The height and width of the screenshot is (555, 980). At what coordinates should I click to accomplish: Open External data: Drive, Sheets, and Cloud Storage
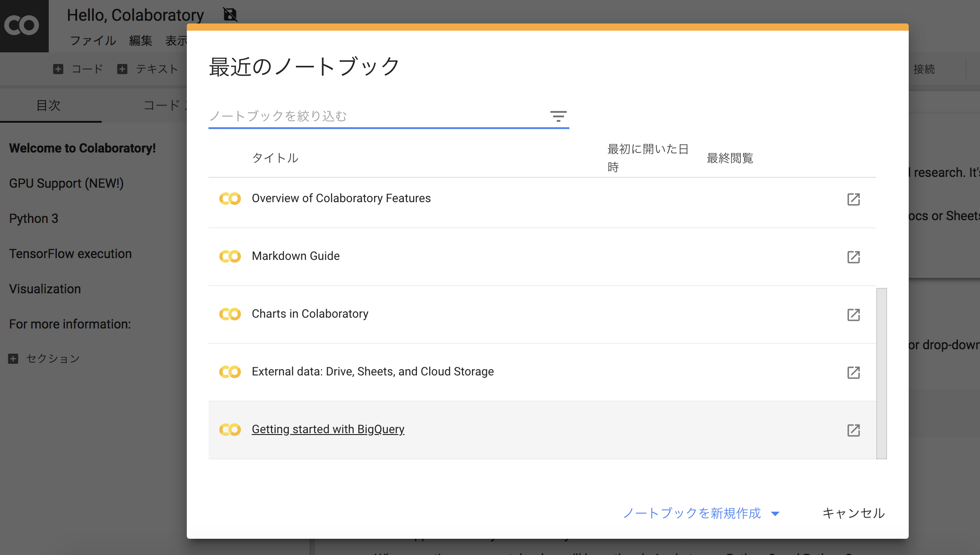[x=373, y=372]
